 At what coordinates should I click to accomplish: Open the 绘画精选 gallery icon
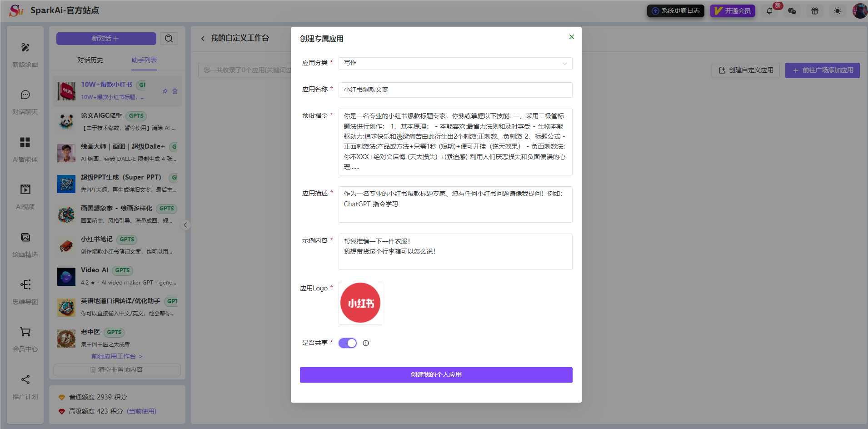(x=25, y=237)
